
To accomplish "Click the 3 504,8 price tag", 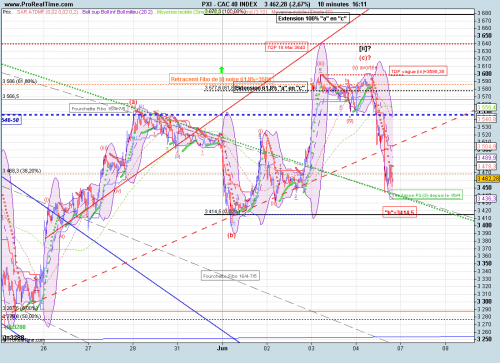I will [x=487, y=147].
